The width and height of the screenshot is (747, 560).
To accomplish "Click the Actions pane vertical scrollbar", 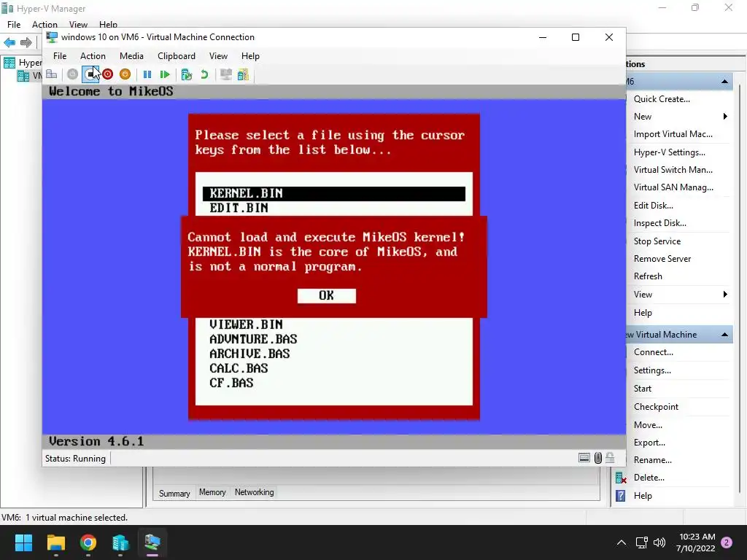I will click(740, 290).
